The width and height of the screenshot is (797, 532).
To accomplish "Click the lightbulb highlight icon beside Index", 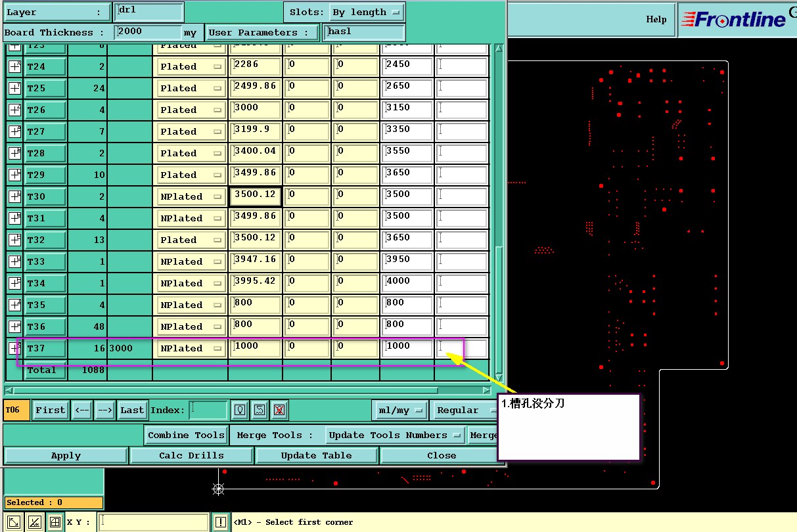I will (x=241, y=410).
